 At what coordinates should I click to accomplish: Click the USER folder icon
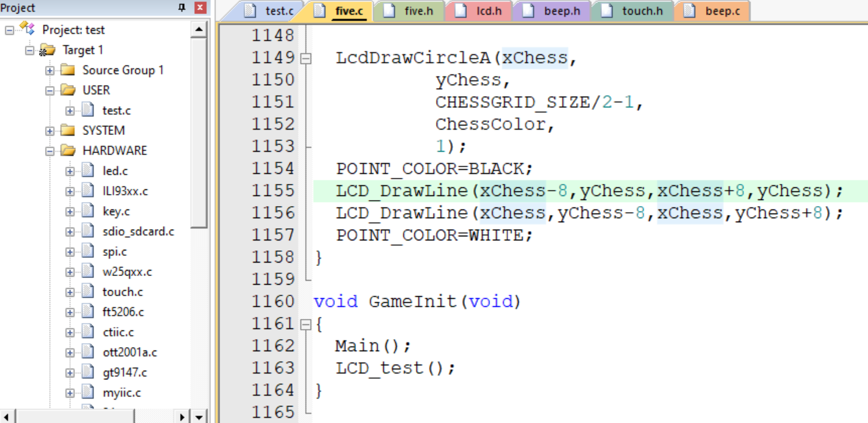pyautogui.click(x=67, y=90)
